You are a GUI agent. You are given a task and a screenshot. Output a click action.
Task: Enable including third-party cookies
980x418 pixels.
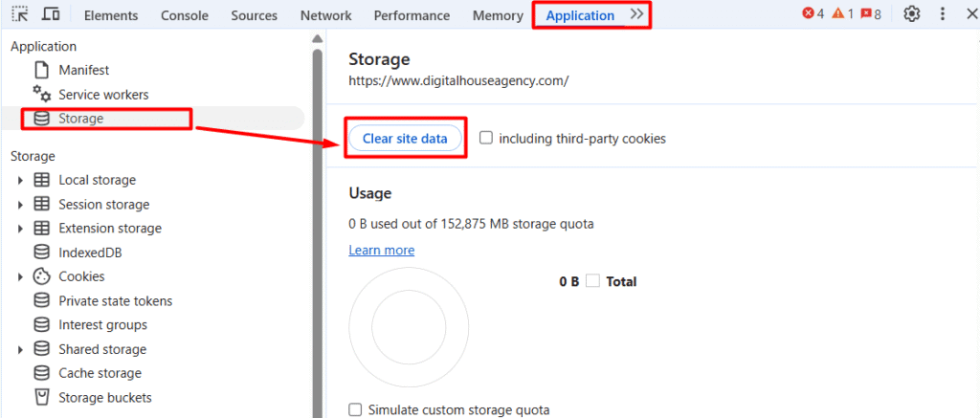(486, 138)
